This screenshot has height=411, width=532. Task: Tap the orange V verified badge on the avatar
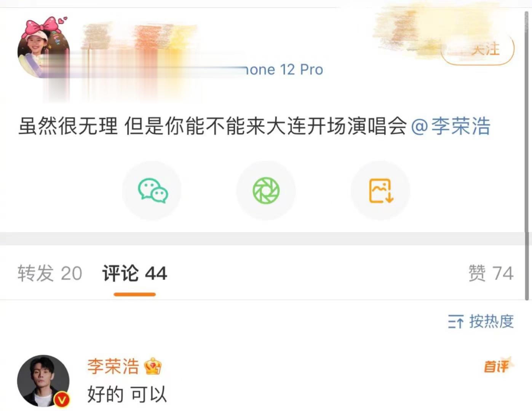[x=62, y=399]
